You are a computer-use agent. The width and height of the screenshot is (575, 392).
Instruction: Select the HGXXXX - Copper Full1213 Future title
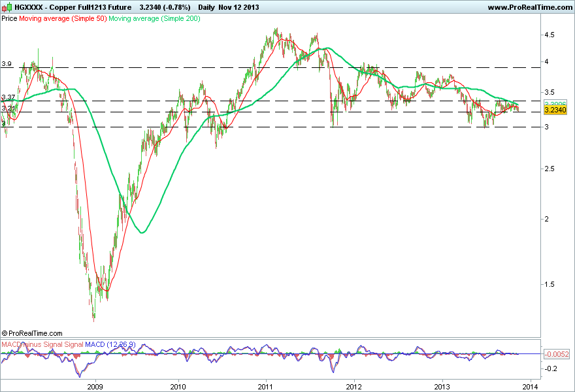(73, 7)
